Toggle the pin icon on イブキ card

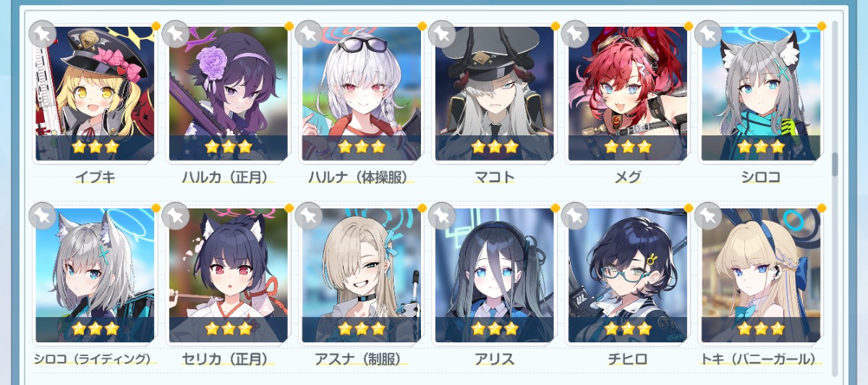[43, 33]
